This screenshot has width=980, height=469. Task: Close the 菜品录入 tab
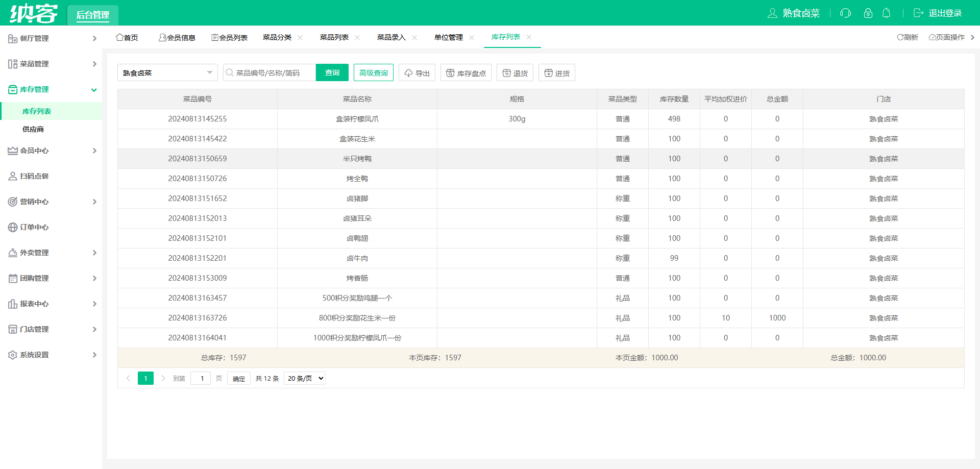[x=414, y=37]
